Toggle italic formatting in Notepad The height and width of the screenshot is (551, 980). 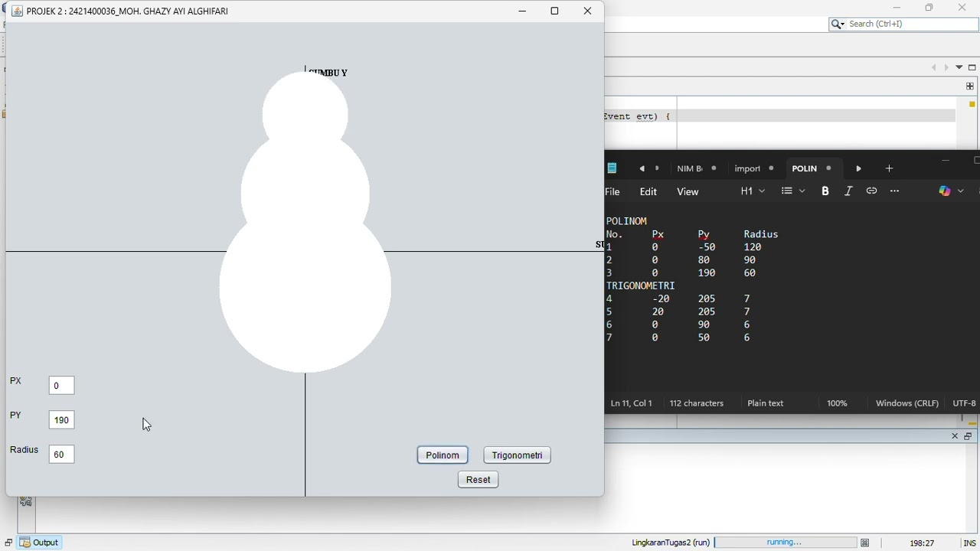pos(848,191)
